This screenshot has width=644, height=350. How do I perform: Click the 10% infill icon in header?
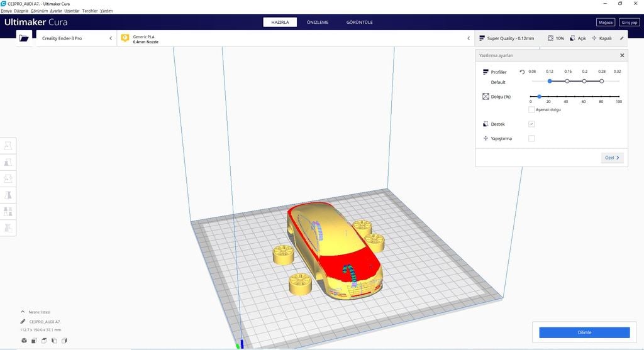550,38
